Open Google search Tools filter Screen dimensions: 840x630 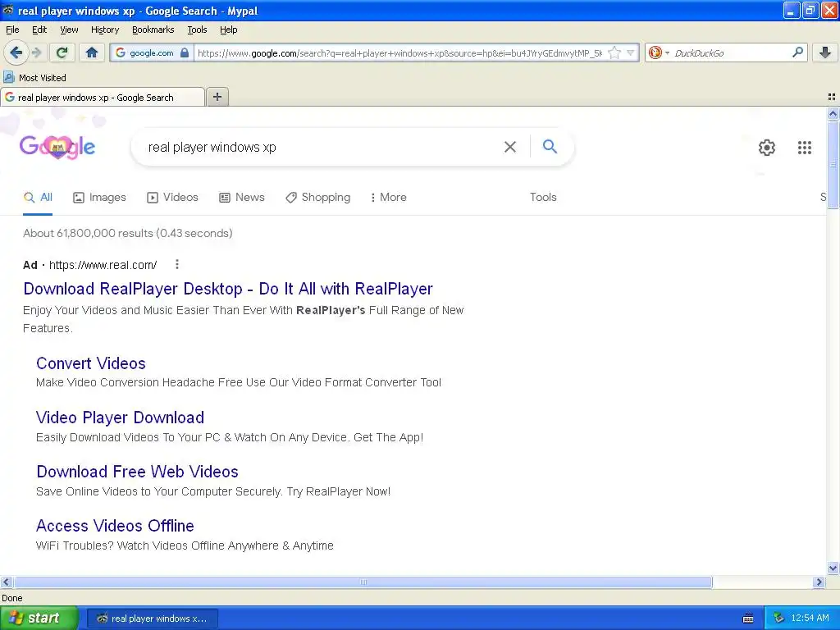pyautogui.click(x=543, y=197)
